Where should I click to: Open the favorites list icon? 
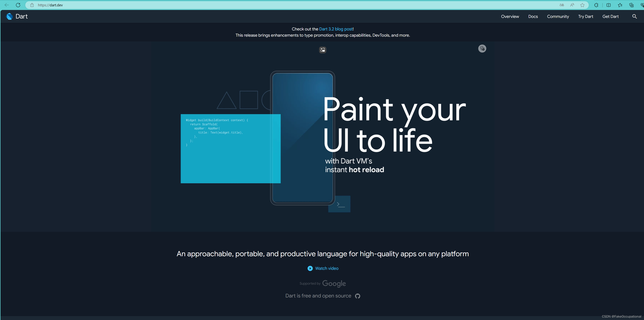(620, 5)
